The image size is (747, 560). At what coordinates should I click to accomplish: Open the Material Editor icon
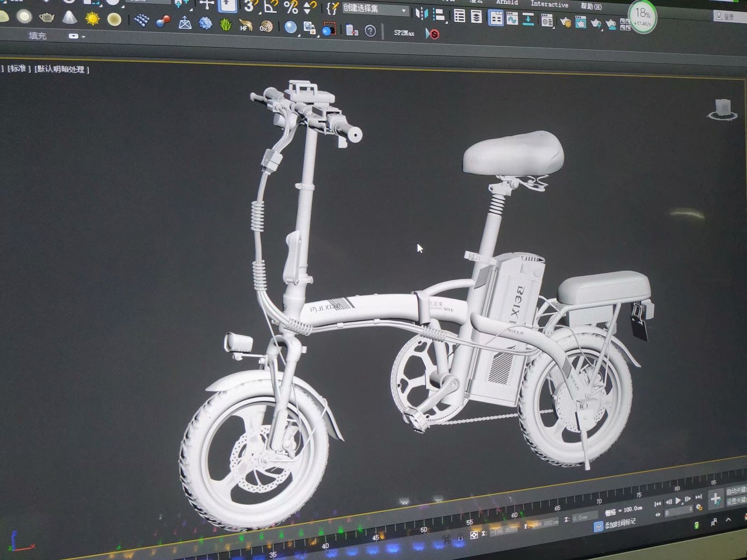click(x=546, y=21)
